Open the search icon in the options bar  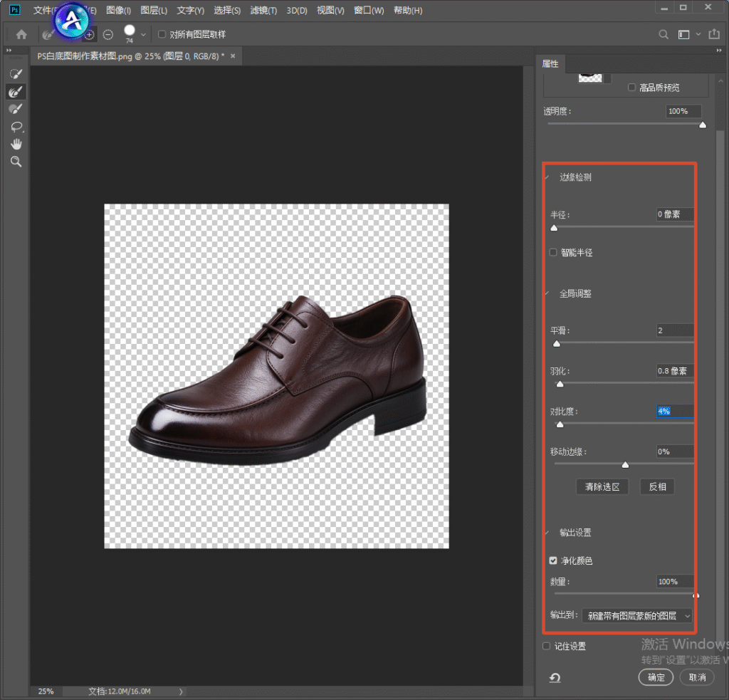click(x=664, y=34)
